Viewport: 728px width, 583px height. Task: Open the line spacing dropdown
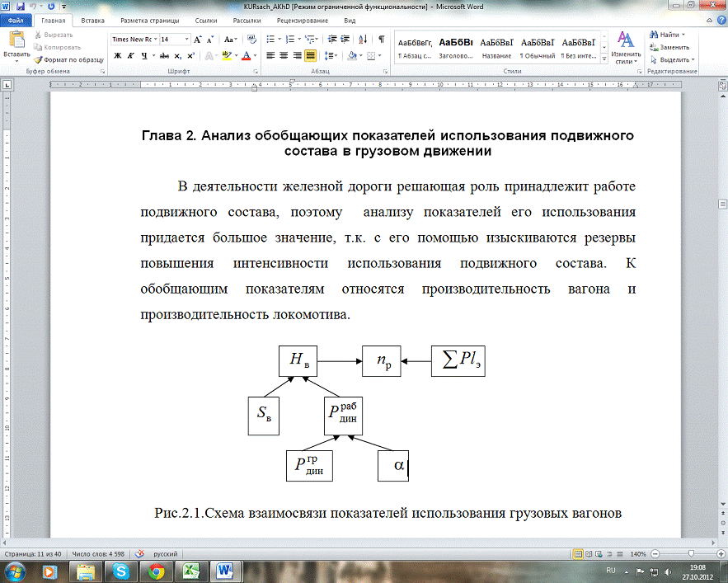(331, 56)
